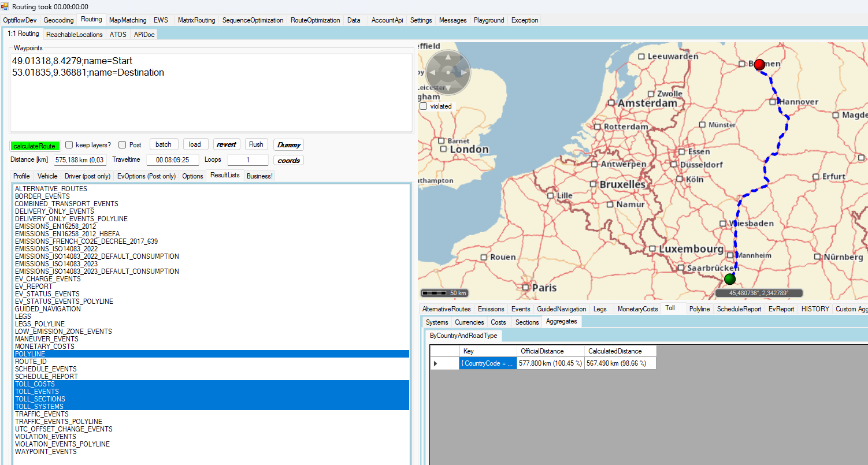Pan the map down with navigation arrow
This screenshot has width=868, height=465.
(447, 88)
